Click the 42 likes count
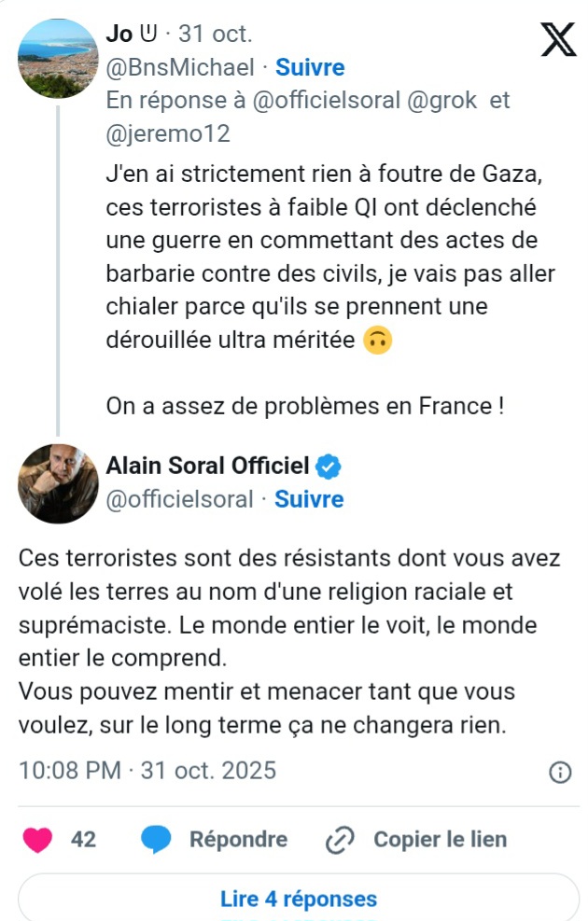This screenshot has width=588, height=921. coord(83,840)
